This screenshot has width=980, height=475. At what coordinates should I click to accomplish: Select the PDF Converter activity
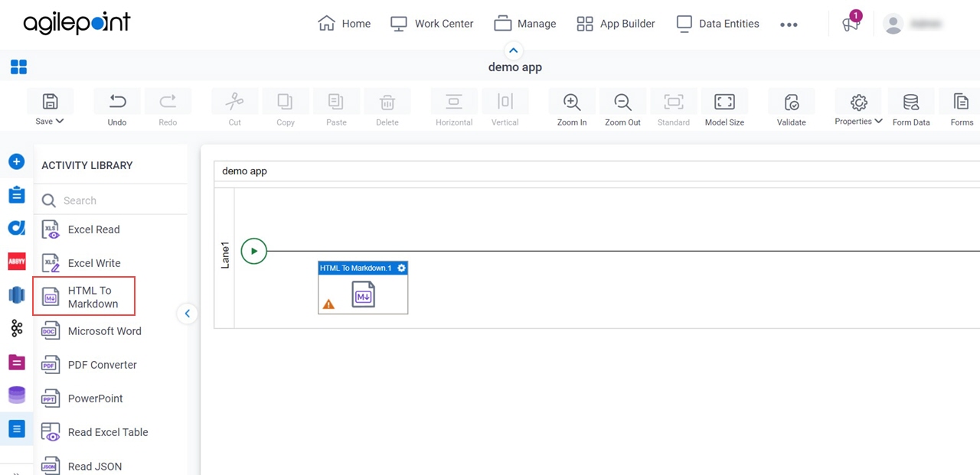point(90,365)
